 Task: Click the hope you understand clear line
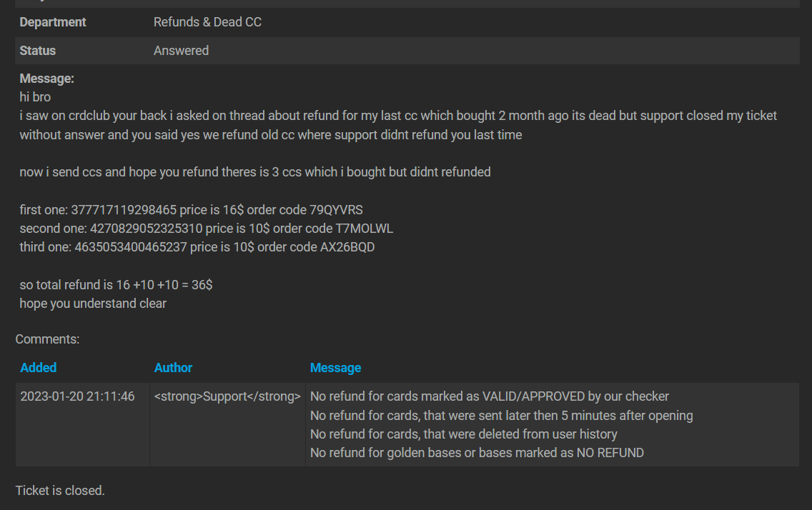pos(93,304)
